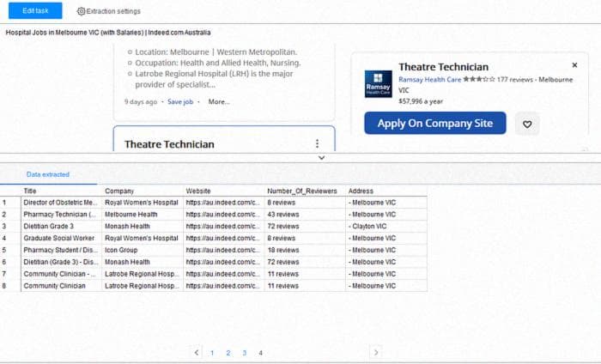The image size is (601, 364).
Task: Go to previous page with left arrow
Action: (x=197, y=353)
